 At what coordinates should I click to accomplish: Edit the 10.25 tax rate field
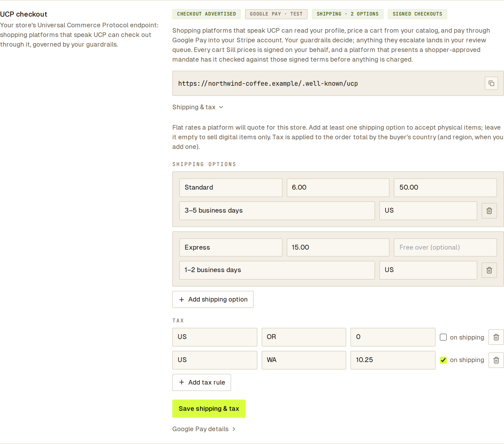(393, 360)
